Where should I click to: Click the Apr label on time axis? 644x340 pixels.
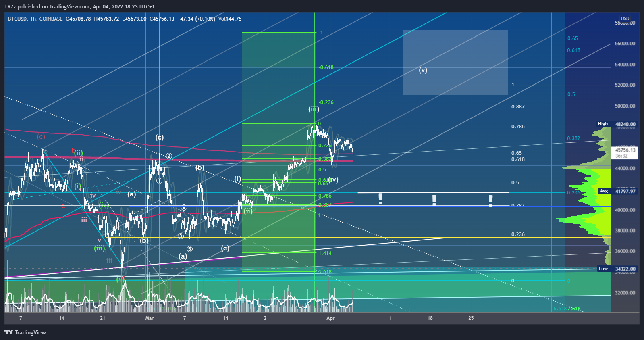[x=330, y=318]
